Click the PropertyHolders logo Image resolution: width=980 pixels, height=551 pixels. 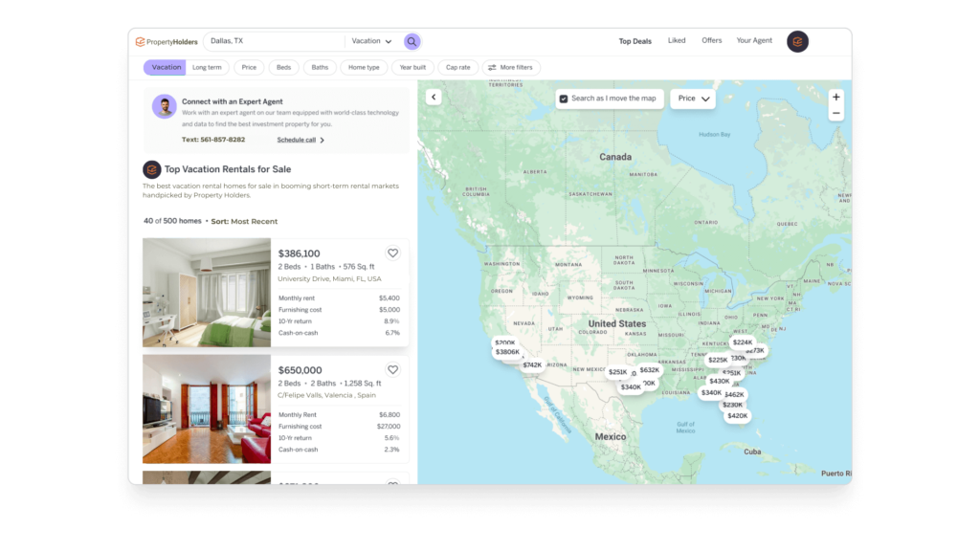pyautogui.click(x=167, y=41)
